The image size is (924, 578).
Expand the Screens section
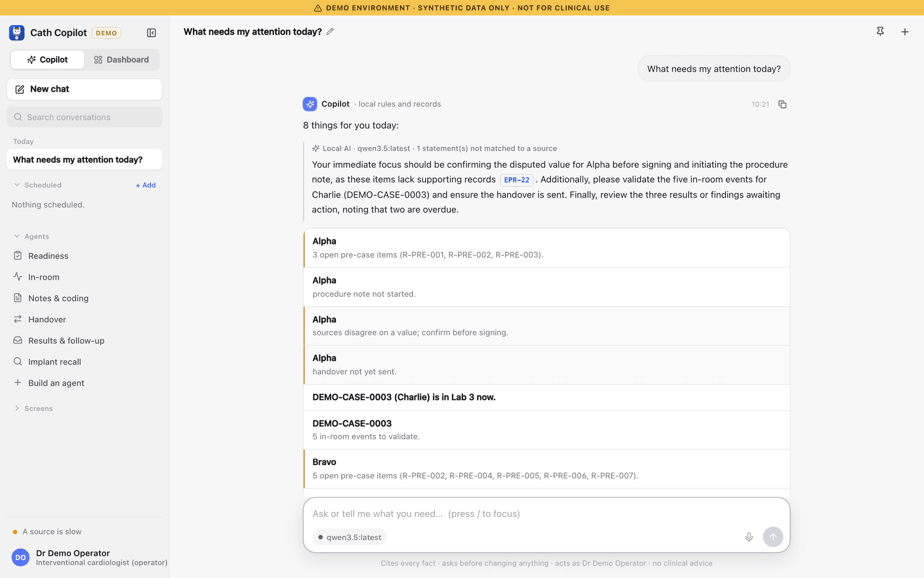point(33,408)
